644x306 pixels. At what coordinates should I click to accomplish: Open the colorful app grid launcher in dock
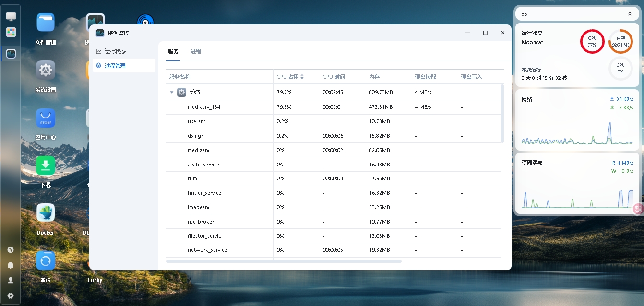11,32
